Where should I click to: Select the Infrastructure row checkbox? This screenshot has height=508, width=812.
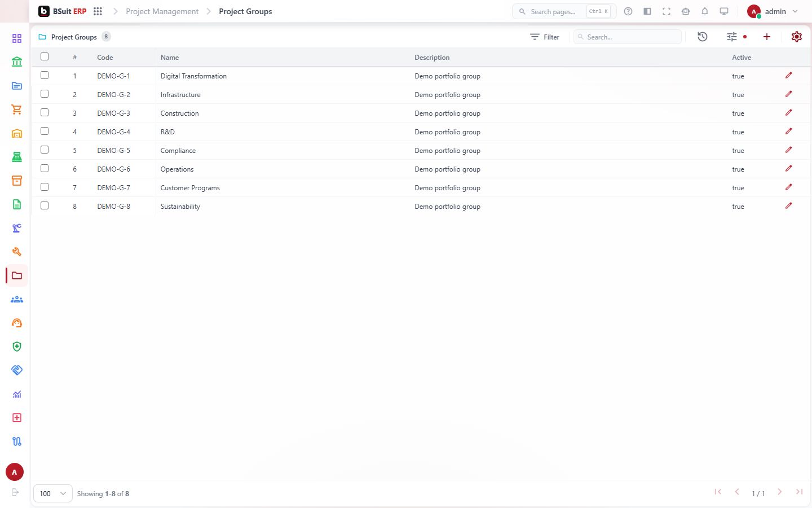click(x=45, y=94)
